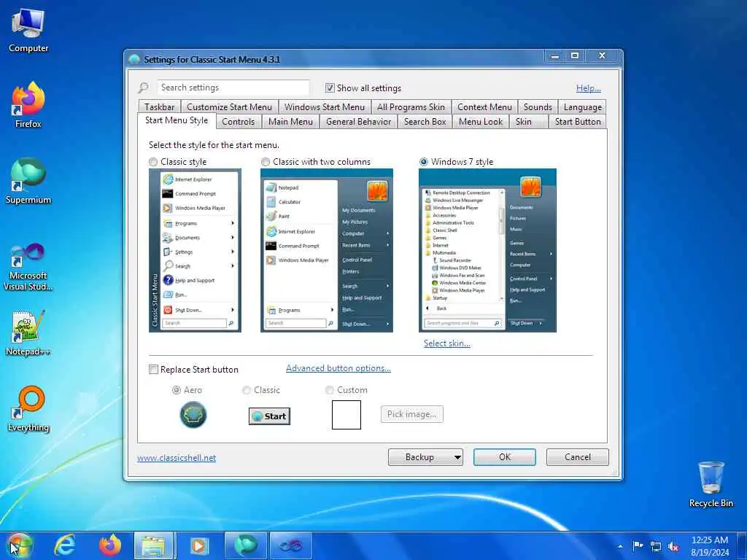Screen dimensions: 747x560
Task: Open the Select skin... link
Action: point(447,343)
